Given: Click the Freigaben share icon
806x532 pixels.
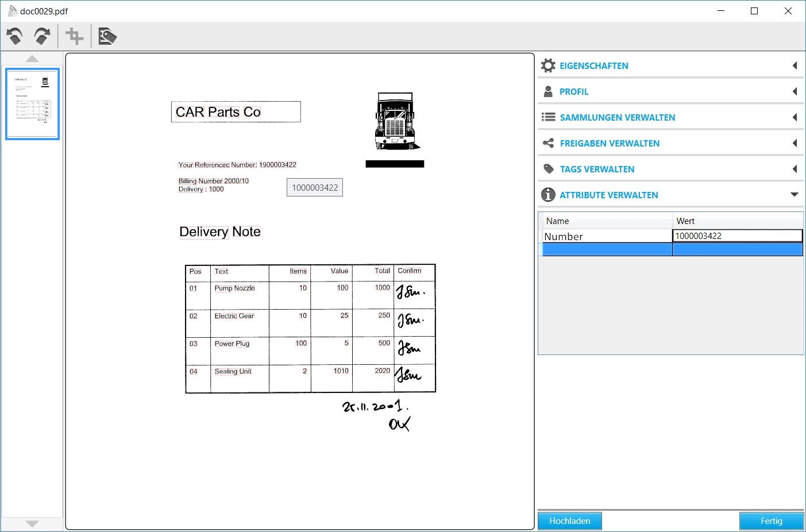Looking at the screenshot, I should click(549, 143).
